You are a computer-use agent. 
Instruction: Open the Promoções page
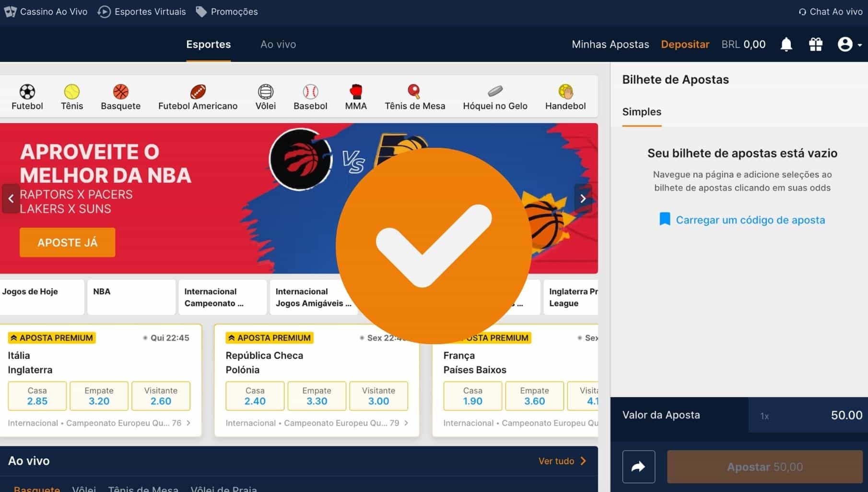click(x=227, y=12)
